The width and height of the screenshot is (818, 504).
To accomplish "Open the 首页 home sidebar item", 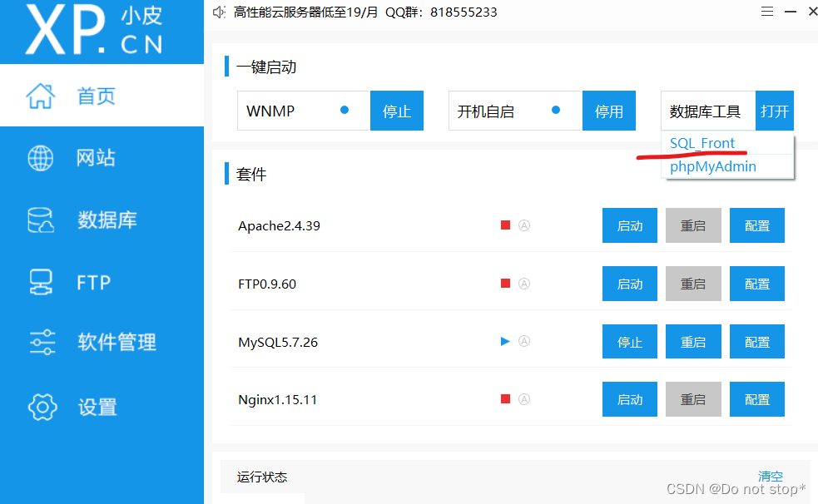I will pos(102,96).
